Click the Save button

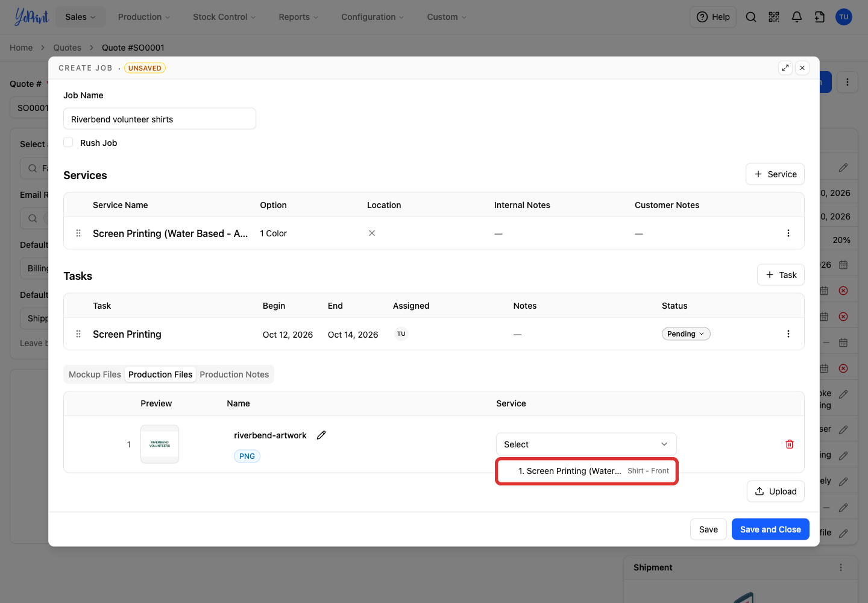point(708,529)
